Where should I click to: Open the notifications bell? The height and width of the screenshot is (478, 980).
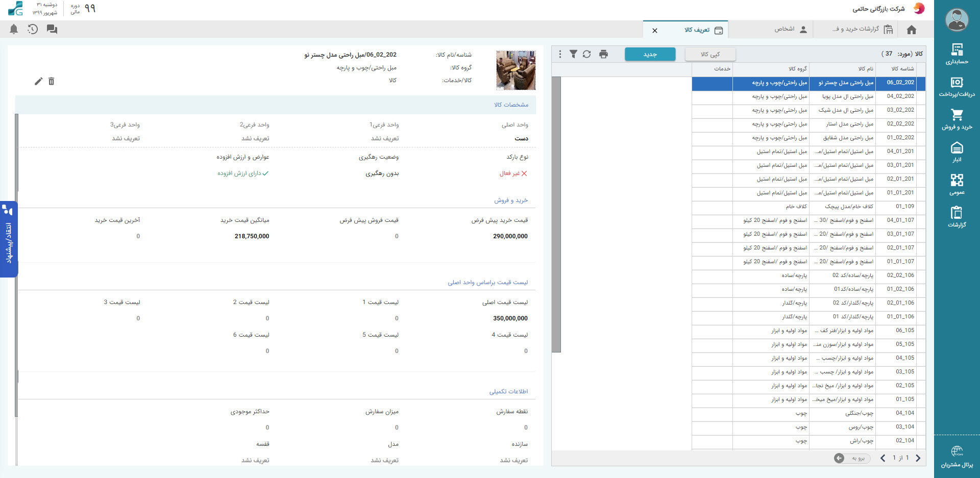point(14,30)
